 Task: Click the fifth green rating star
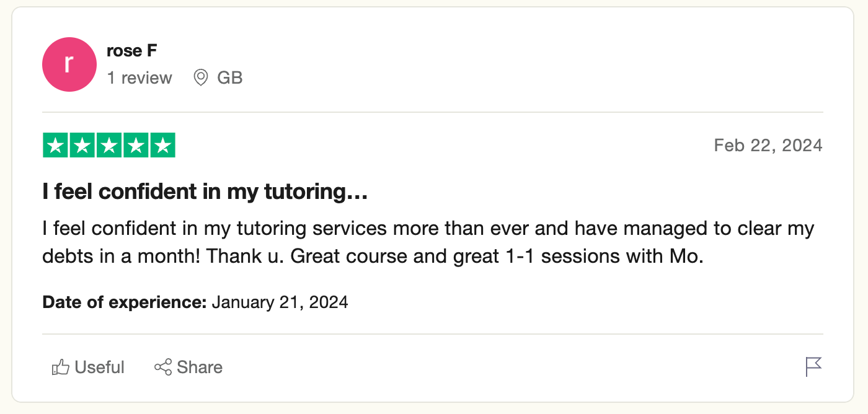[162, 146]
